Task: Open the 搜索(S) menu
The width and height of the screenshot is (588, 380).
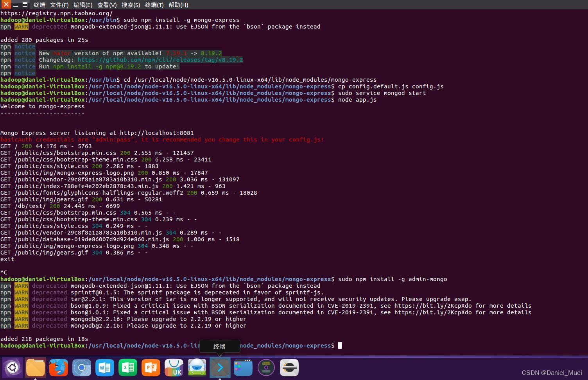Action: [x=131, y=5]
